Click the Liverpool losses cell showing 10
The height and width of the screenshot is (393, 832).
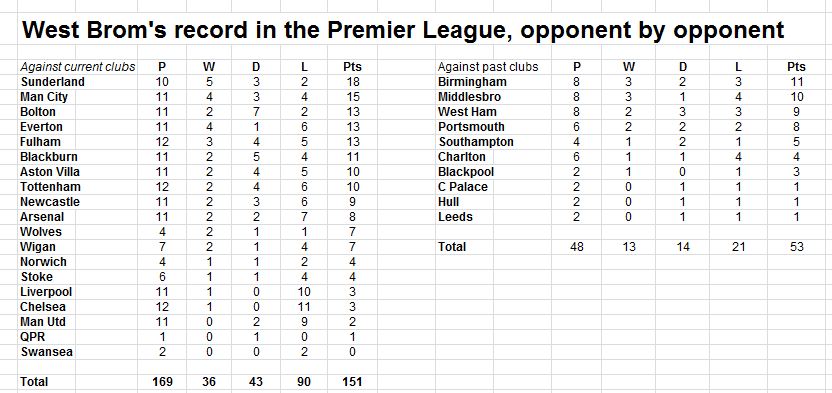298,292
